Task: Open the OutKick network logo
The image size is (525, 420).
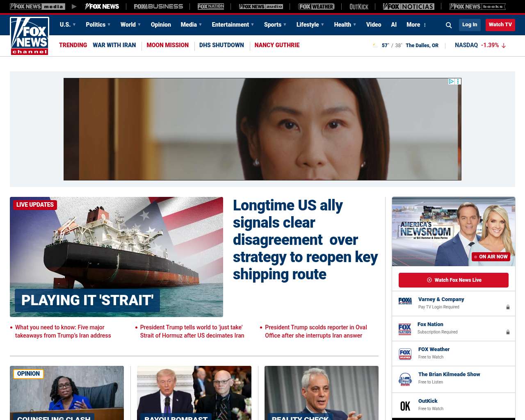Action: [x=359, y=7]
